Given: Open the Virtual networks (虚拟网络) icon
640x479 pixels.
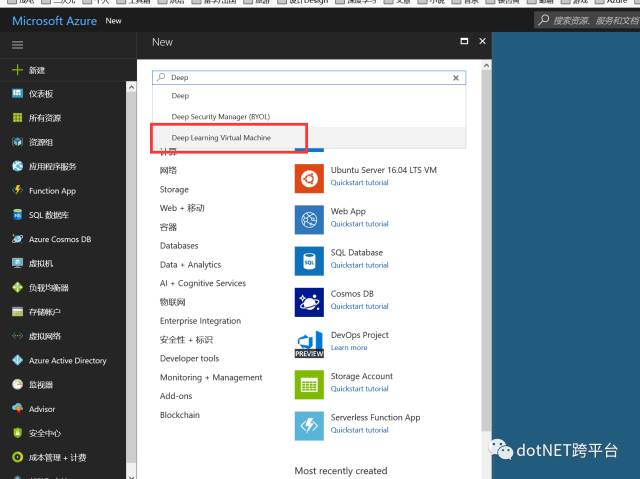Looking at the screenshot, I should pos(17,336).
